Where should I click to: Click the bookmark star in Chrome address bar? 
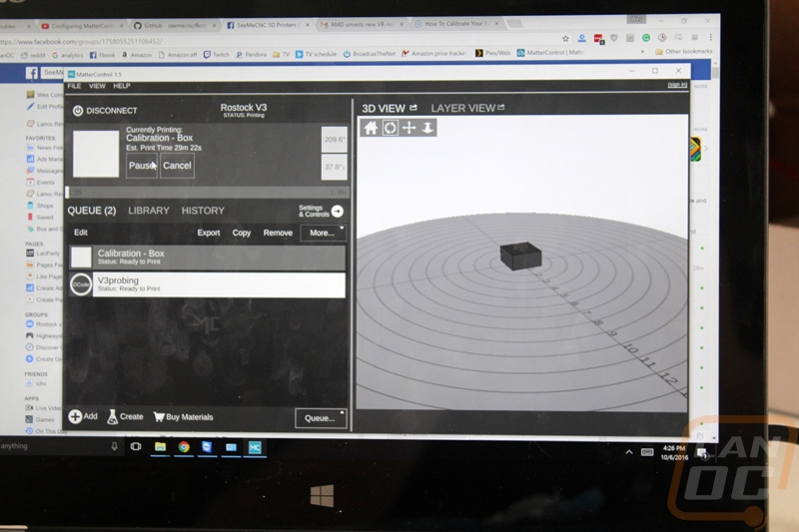pyautogui.click(x=565, y=39)
